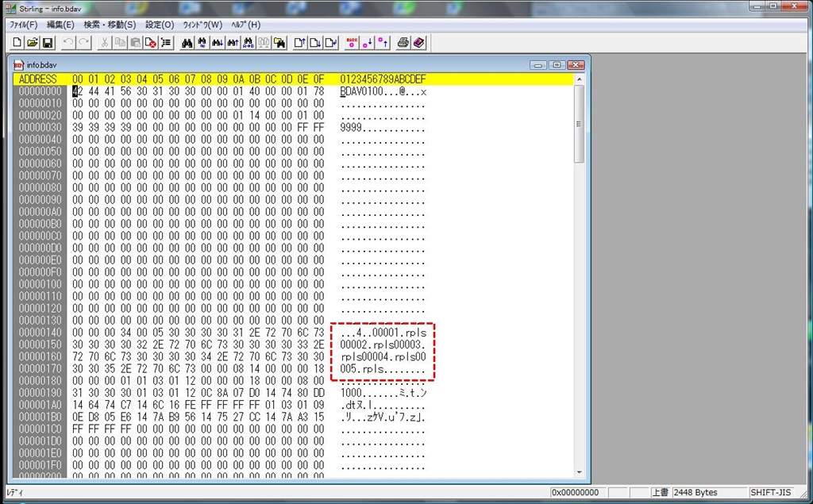Click the red X delete icon
Screen dimensions: 813x504
(149, 43)
